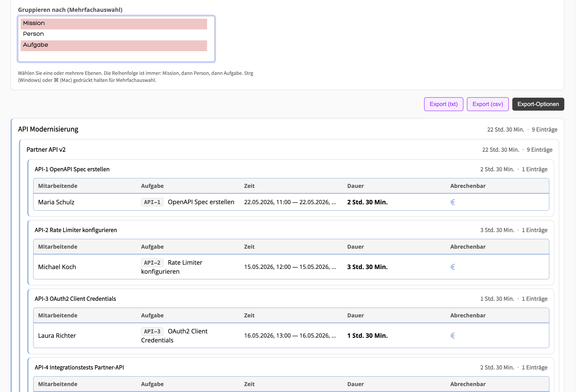Click Zeit column header in API-4 table
This screenshot has width=588, height=392.
click(x=249, y=384)
